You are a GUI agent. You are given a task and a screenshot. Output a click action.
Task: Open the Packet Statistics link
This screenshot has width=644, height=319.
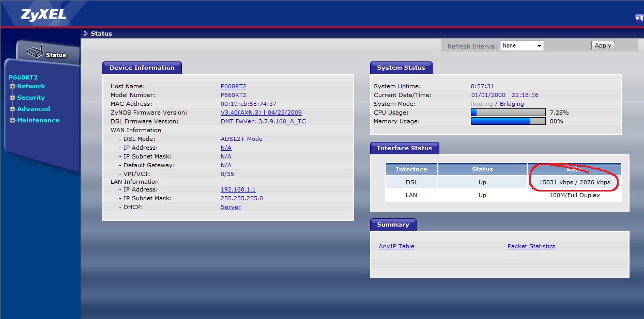531,246
